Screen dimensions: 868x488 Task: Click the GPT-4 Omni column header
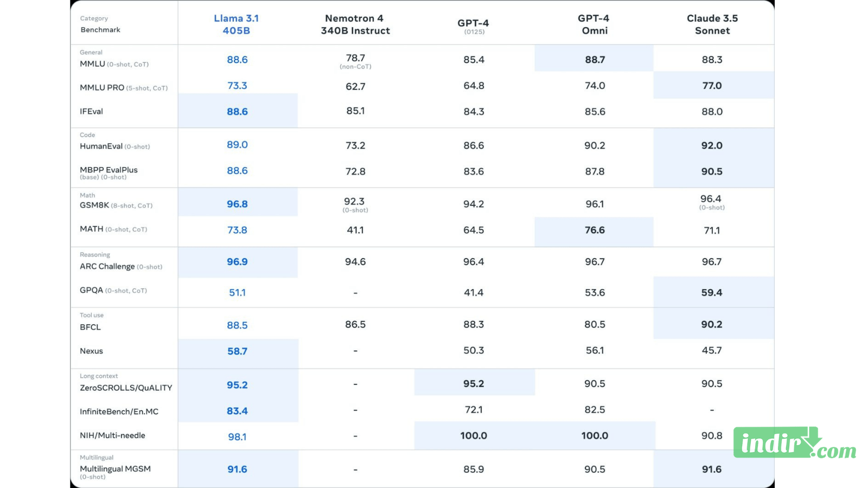[594, 24]
